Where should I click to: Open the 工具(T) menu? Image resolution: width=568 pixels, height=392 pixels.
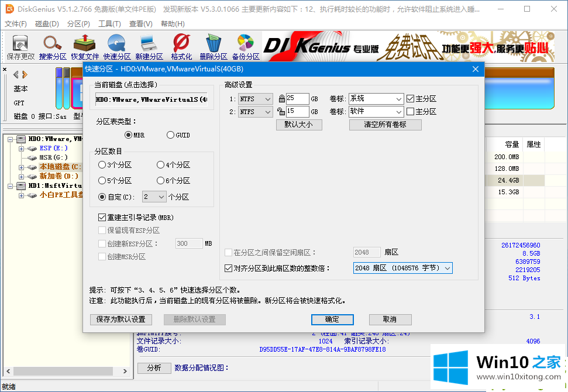click(109, 24)
